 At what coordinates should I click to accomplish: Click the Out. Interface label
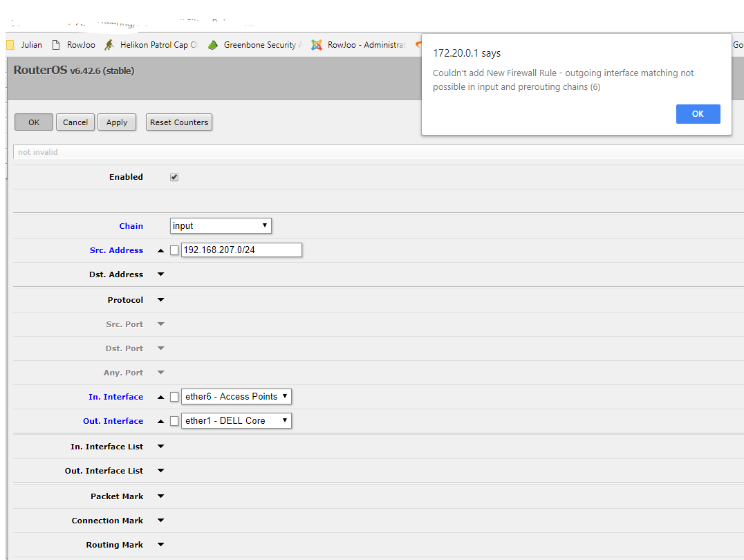(113, 421)
